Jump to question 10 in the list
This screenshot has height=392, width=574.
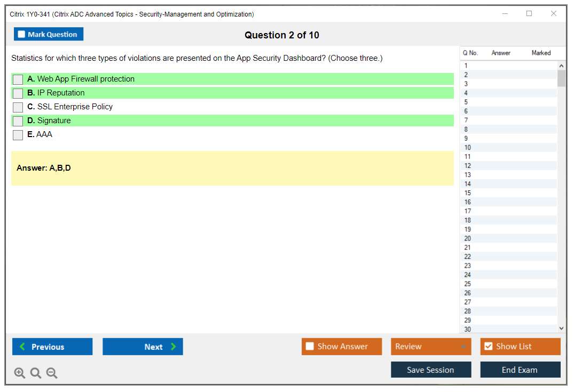468,148
